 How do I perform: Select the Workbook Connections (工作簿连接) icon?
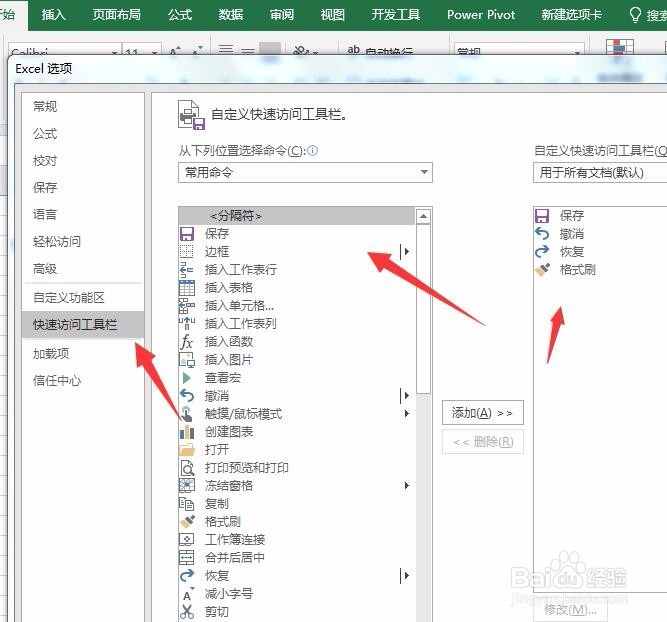[x=187, y=539]
